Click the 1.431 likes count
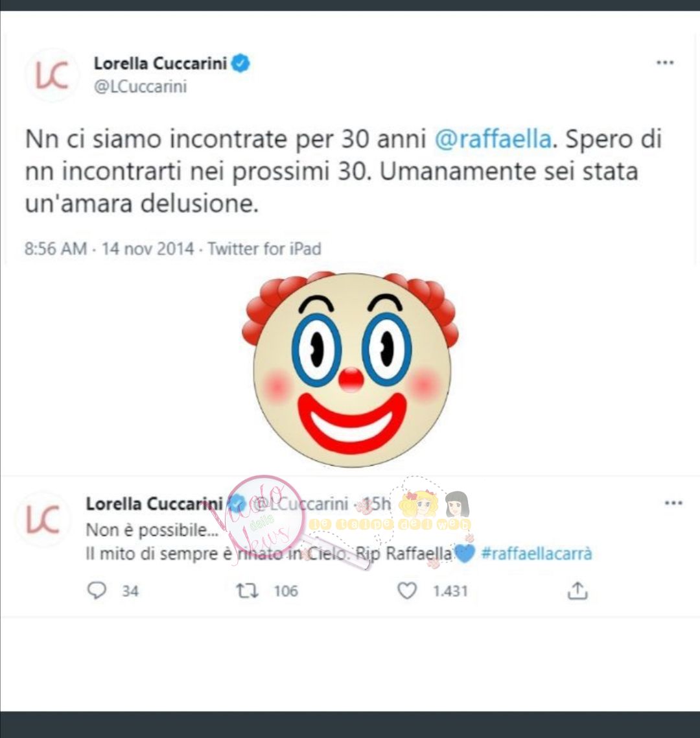This screenshot has width=700, height=738. tap(450, 591)
